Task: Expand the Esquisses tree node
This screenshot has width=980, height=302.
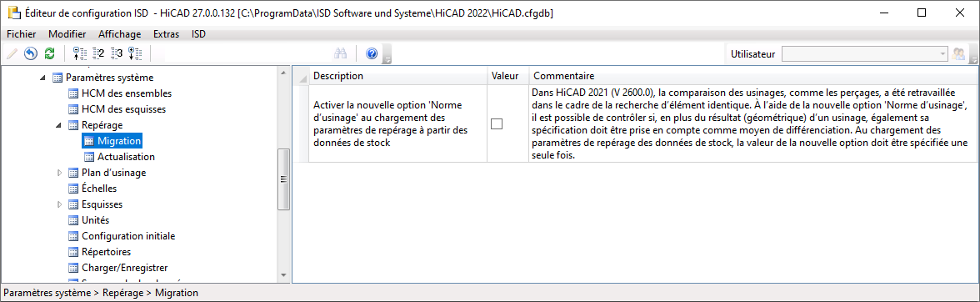Action: click(x=60, y=204)
